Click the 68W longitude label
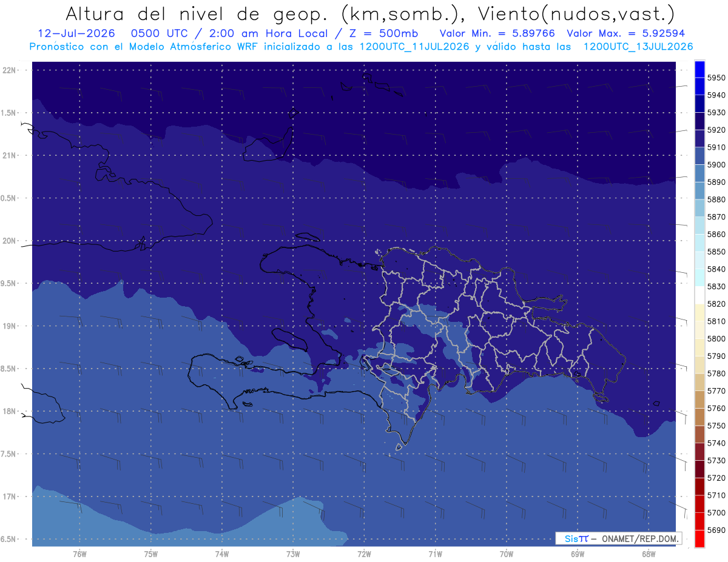The image size is (728, 562). coord(649,554)
